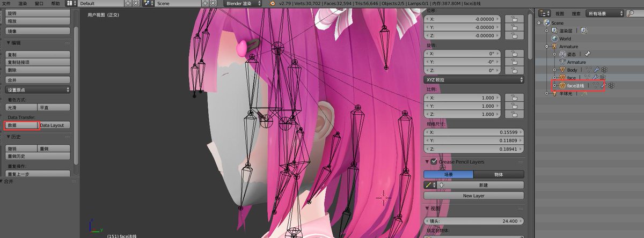This screenshot has height=238, width=644.
Task: Click the wrench modifier icon on face法线 row
Action: (x=603, y=85)
